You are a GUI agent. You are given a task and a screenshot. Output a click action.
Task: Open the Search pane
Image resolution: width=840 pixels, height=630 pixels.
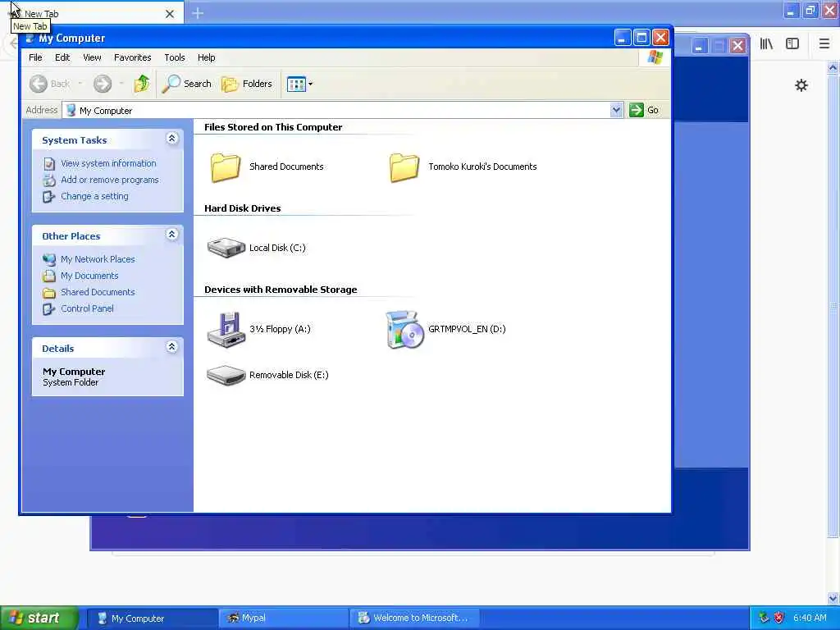click(186, 84)
